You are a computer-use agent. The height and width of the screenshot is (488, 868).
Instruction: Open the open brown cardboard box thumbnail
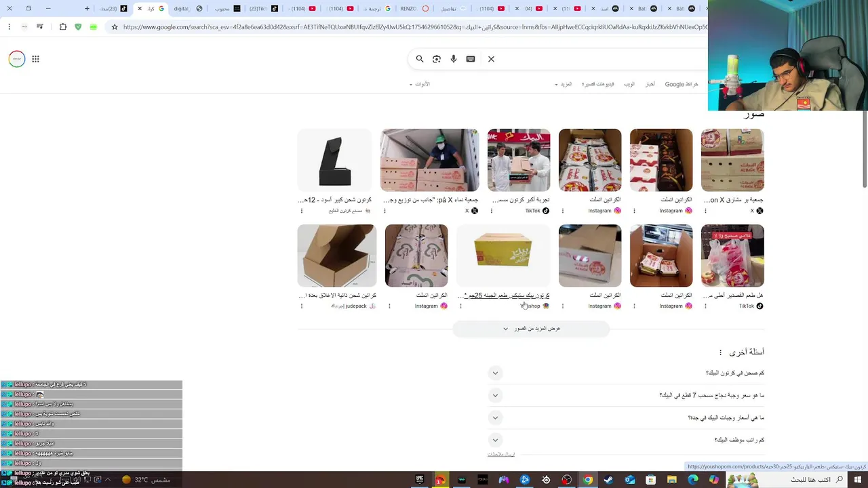click(337, 256)
